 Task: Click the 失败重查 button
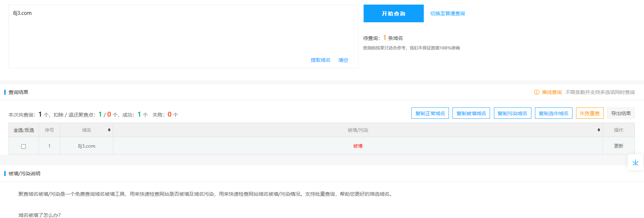click(x=589, y=113)
